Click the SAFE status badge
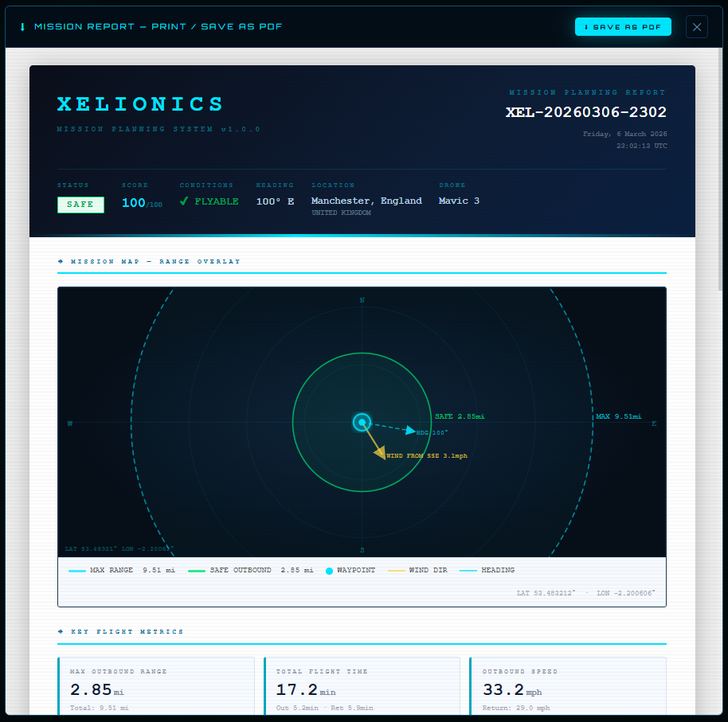Viewport: 728px width, 722px height. pos(80,205)
